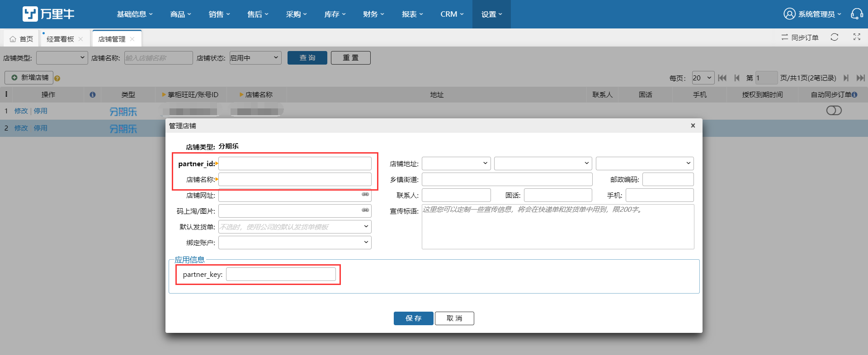868x355 pixels.
Task: Click help icon beside 新增店铺
Action: pos(57,78)
